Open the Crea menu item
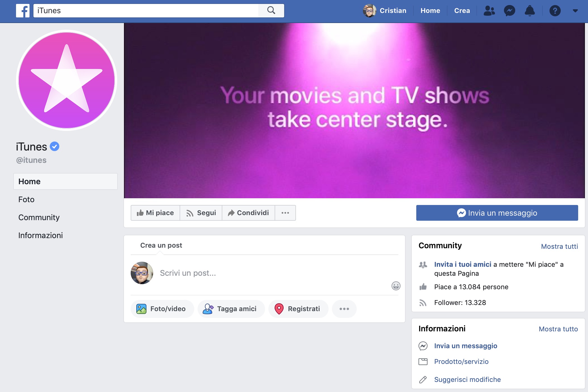 coord(462,11)
